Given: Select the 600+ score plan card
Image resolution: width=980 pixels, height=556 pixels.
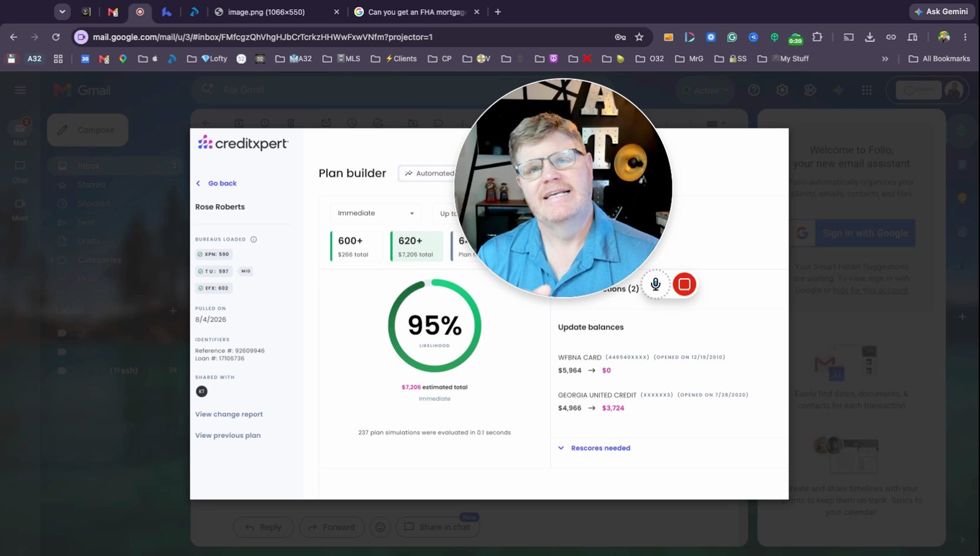Looking at the screenshot, I should pos(356,246).
